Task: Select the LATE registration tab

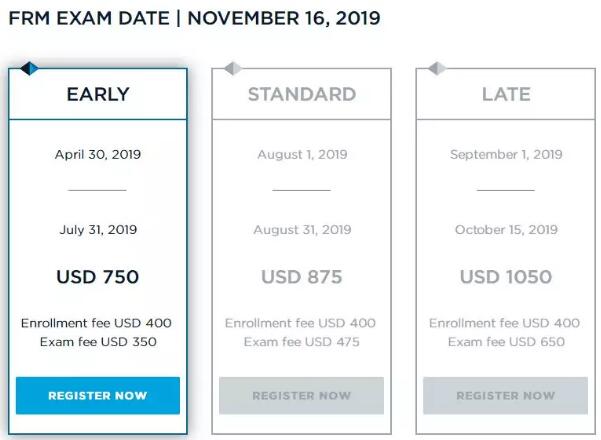Action: click(x=505, y=95)
